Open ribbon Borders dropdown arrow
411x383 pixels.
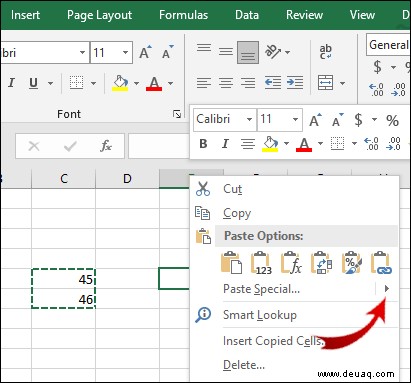pos(93,83)
